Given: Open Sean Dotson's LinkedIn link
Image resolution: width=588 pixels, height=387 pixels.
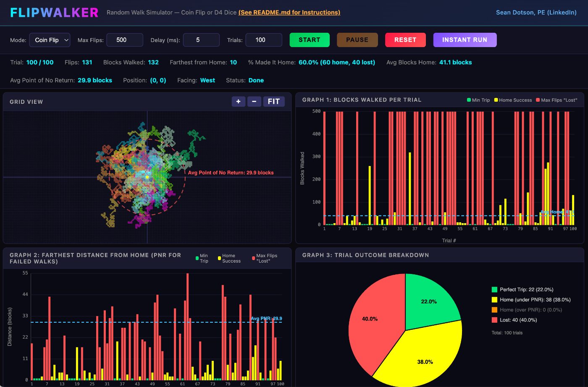Looking at the screenshot, I should (536, 12).
